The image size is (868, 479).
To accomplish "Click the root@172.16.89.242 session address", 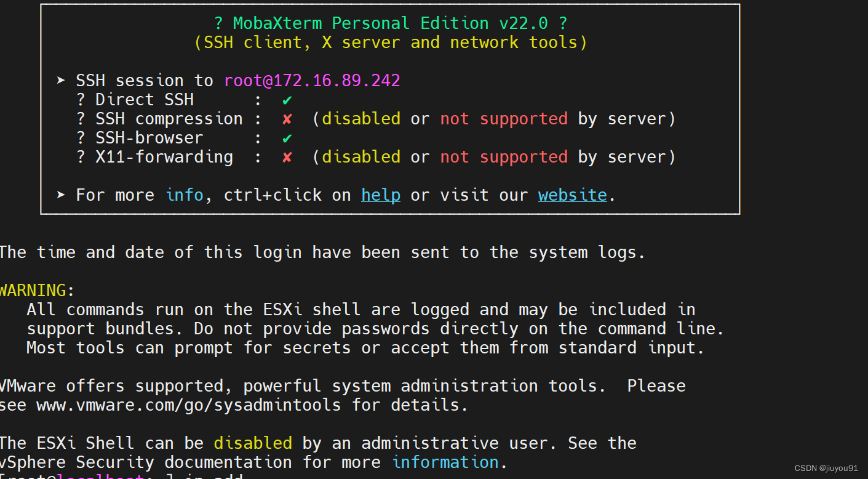I will click(312, 81).
